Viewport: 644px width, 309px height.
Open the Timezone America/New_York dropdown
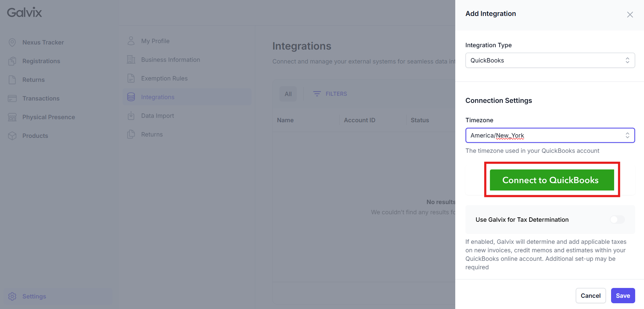tap(550, 135)
